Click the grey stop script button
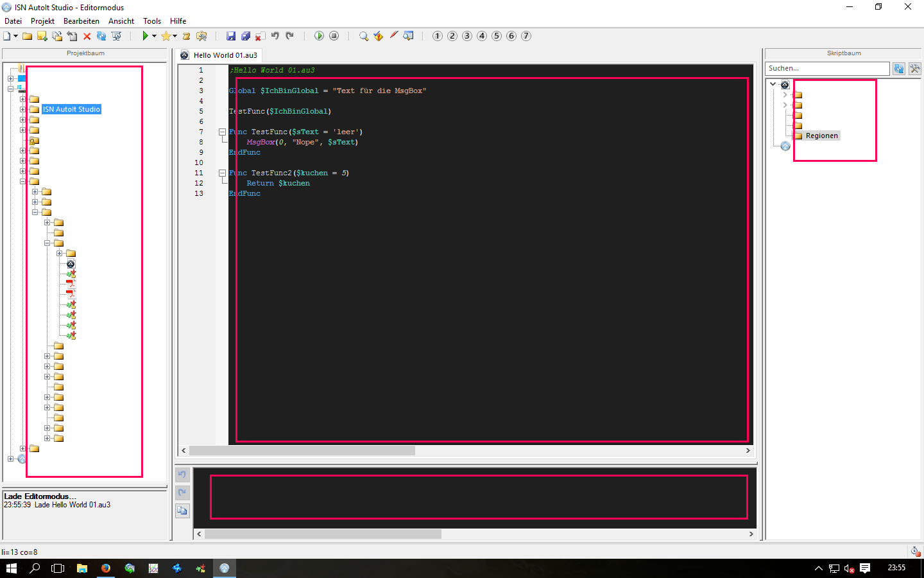 (x=334, y=36)
